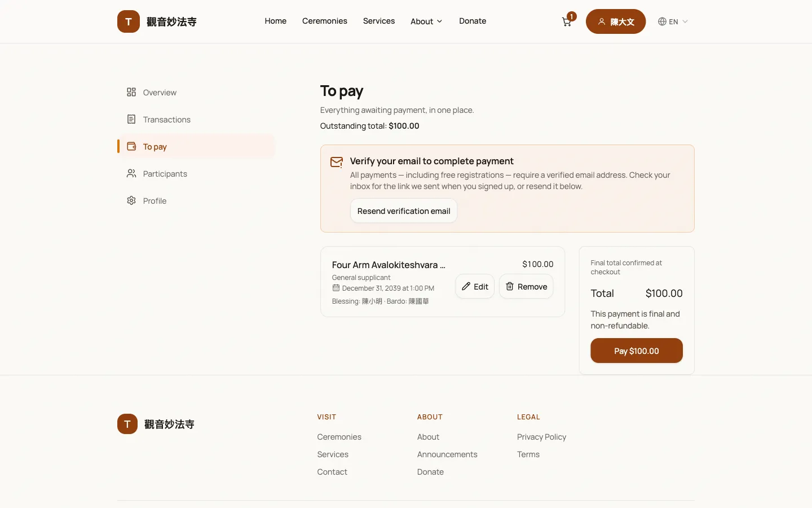Viewport: 812px width, 508px height.
Task: Click 'Outstanding total: $100.00' text
Action: click(369, 126)
